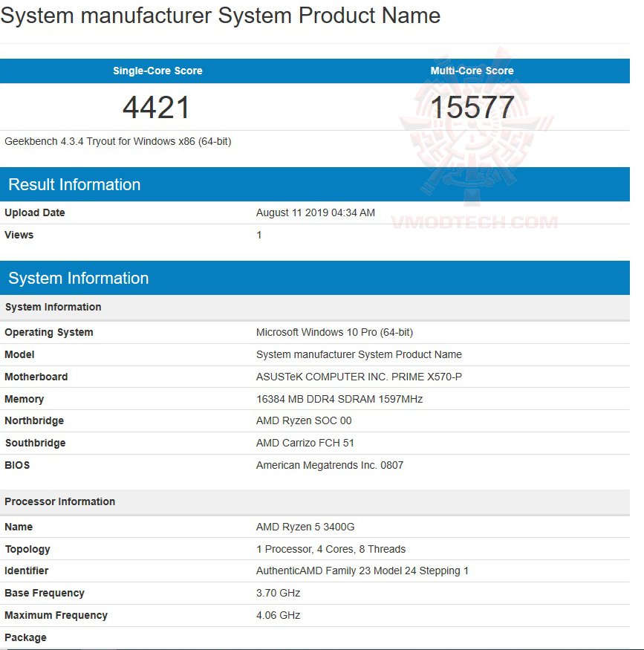Click the Maximum Frequency label

[x=56, y=616]
